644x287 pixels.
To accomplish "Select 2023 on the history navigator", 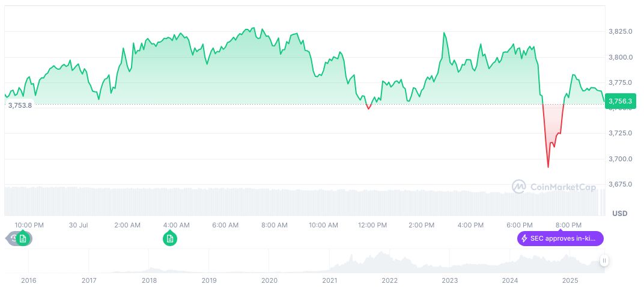I will point(449,280).
